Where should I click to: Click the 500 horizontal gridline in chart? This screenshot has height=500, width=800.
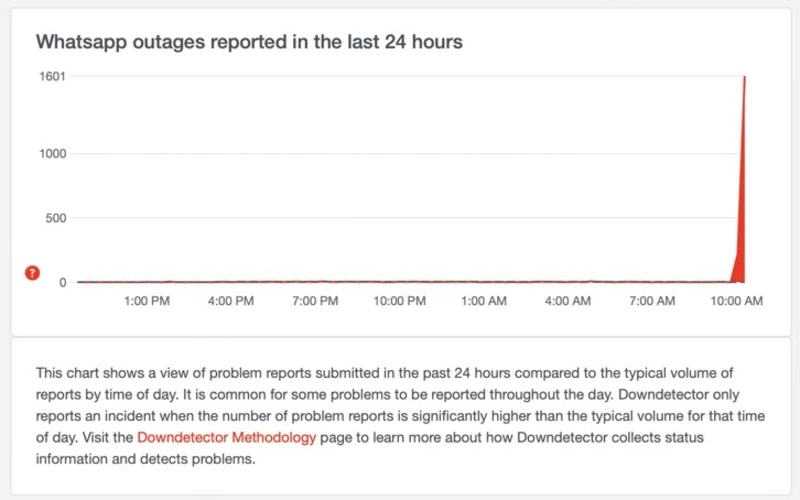(400, 218)
